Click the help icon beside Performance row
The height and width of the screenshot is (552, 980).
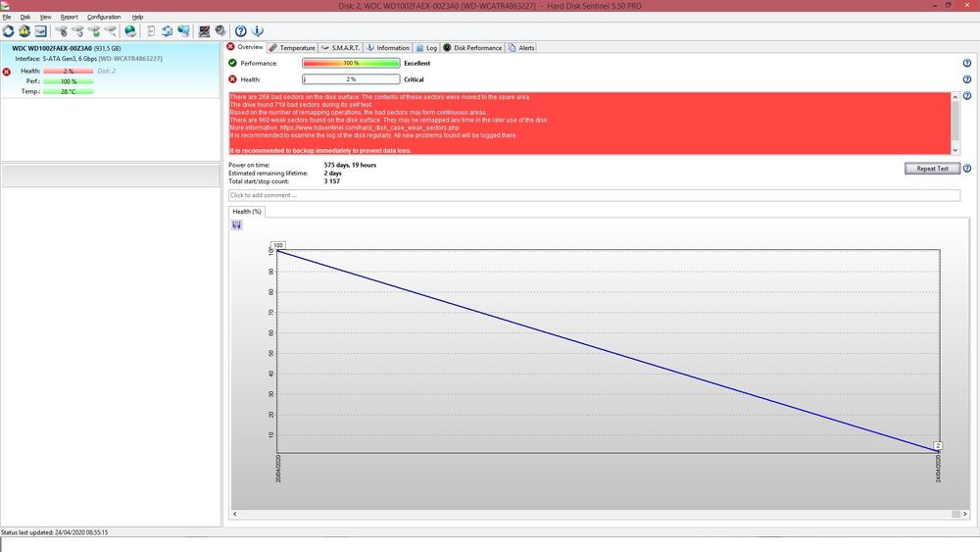click(967, 63)
